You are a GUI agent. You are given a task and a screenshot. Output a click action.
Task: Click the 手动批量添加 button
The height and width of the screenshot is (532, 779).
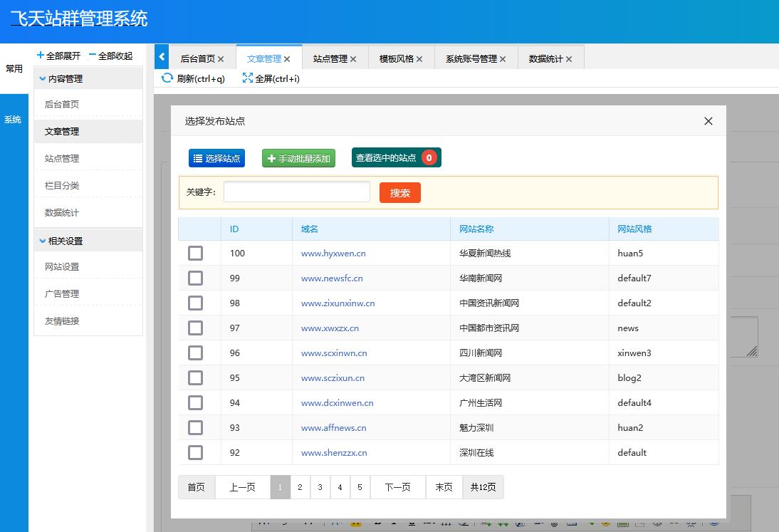(298, 158)
